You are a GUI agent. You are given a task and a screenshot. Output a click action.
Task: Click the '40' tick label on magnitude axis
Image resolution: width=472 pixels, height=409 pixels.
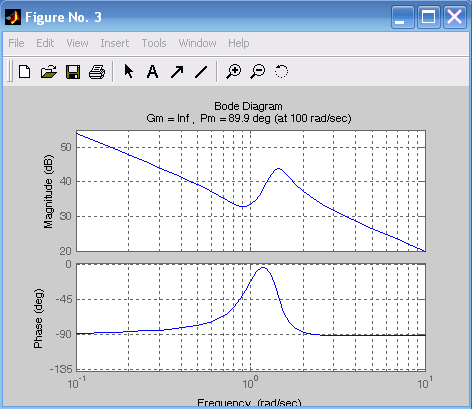[66, 182]
